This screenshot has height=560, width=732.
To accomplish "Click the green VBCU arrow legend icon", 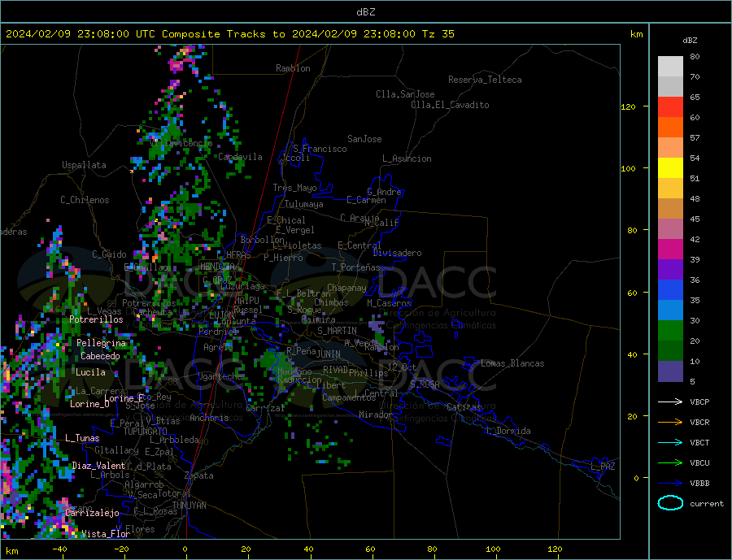I will (x=670, y=463).
